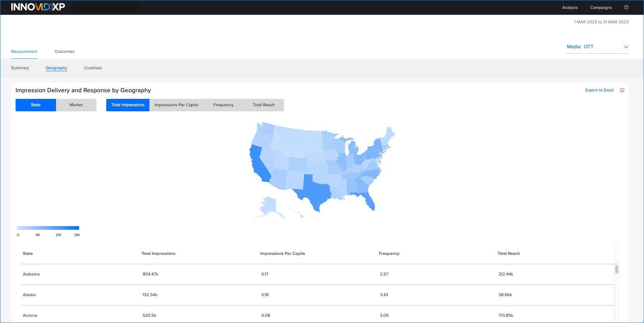Switch to Market view toggle
The image size is (644, 323).
(76, 105)
